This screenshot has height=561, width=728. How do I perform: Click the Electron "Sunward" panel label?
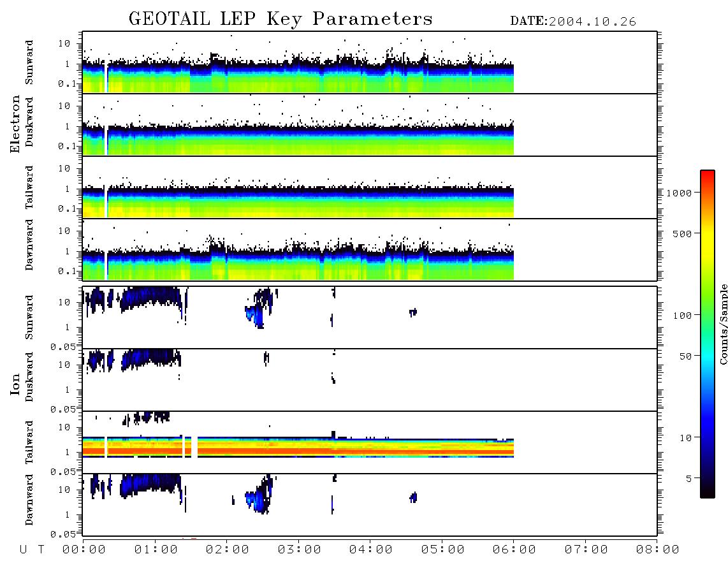(x=29, y=62)
